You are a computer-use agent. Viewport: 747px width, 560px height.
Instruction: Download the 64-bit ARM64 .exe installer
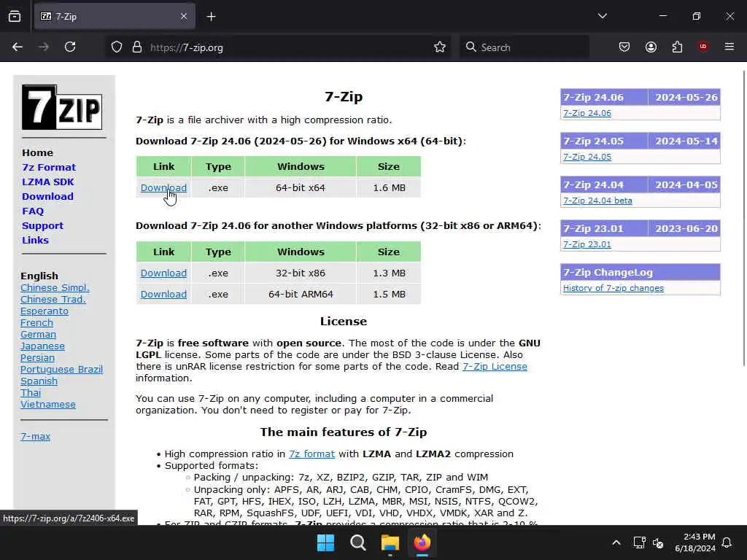(x=163, y=294)
